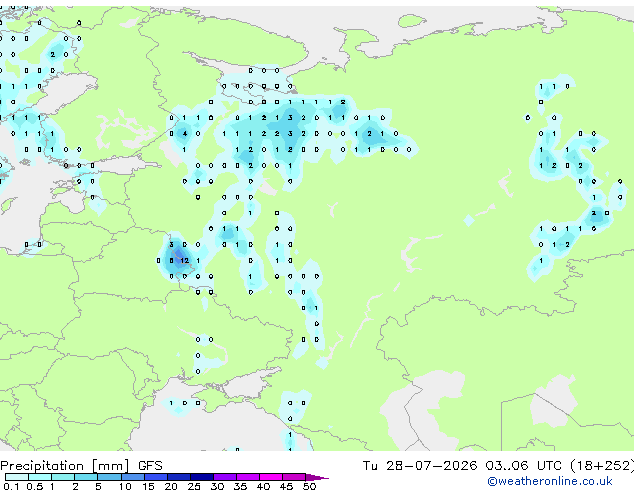634x490 pixels.
Task: Click the 30–35 mm purple legend swatch
Action: tap(224, 477)
